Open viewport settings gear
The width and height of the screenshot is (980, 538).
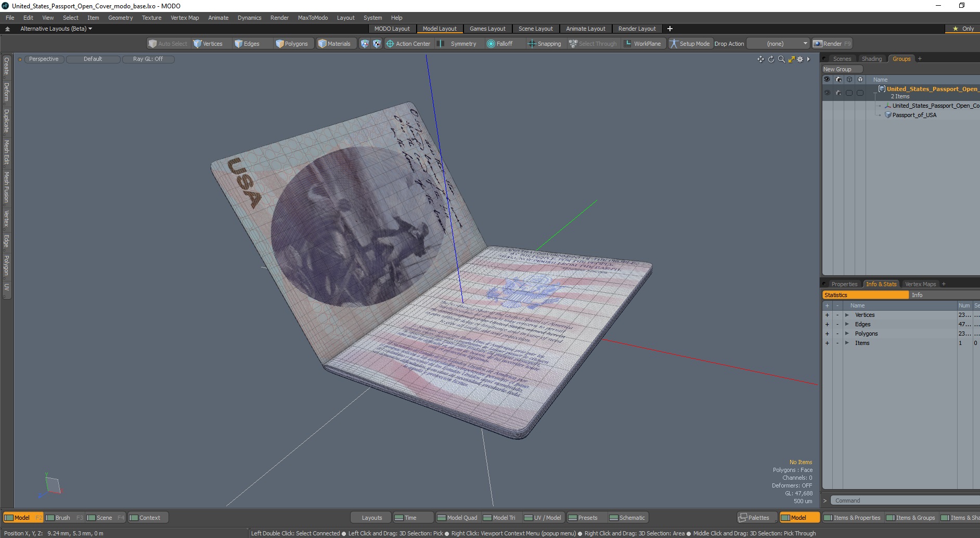(x=800, y=59)
